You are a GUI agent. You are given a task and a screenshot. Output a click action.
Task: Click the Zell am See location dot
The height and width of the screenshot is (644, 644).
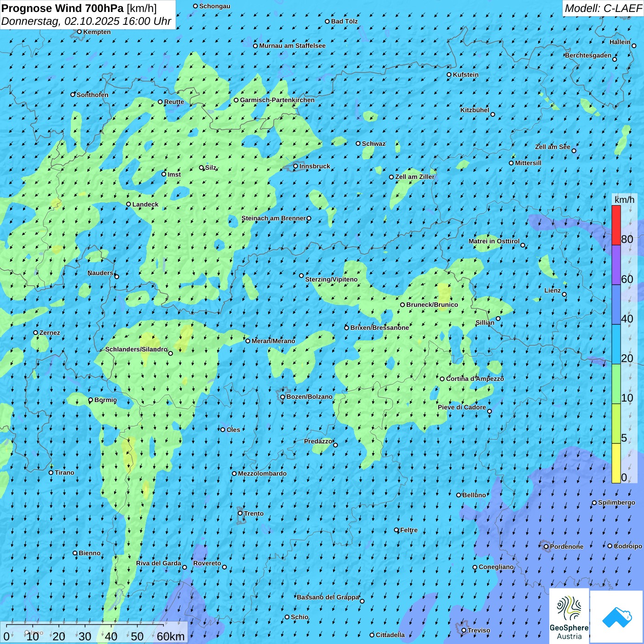(x=574, y=150)
